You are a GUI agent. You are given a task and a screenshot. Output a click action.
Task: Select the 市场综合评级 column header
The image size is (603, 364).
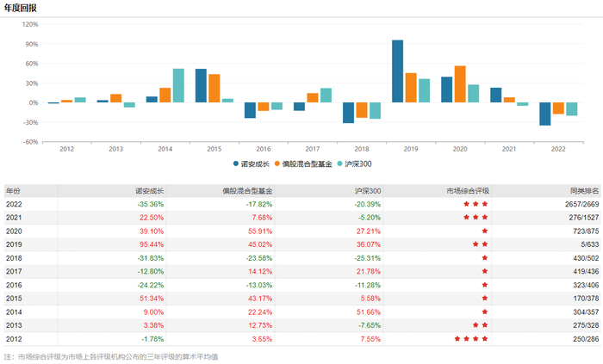point(466,190)
